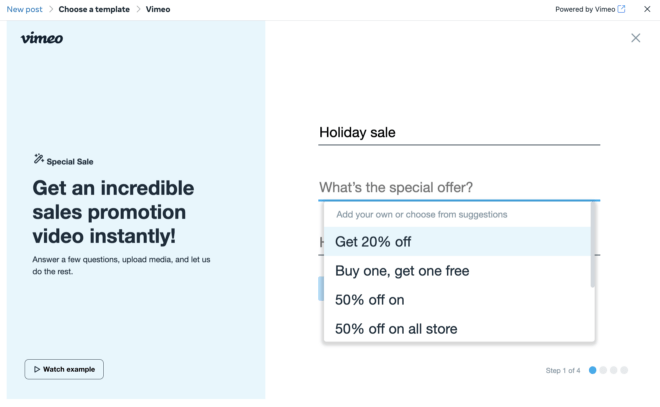Choose 'Buy one, get one free' suggestion

pos(457,271)
